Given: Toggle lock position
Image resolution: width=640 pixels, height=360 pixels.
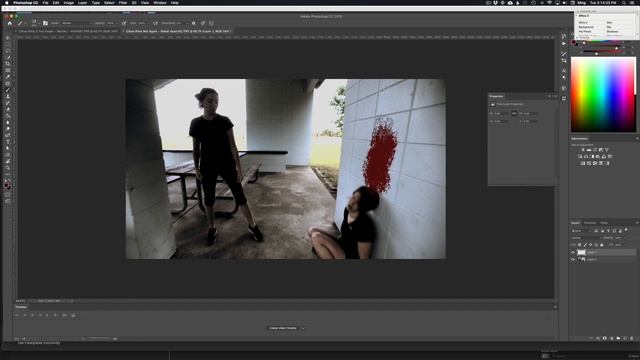Looking at the screenshot, I should click(591, 244).
